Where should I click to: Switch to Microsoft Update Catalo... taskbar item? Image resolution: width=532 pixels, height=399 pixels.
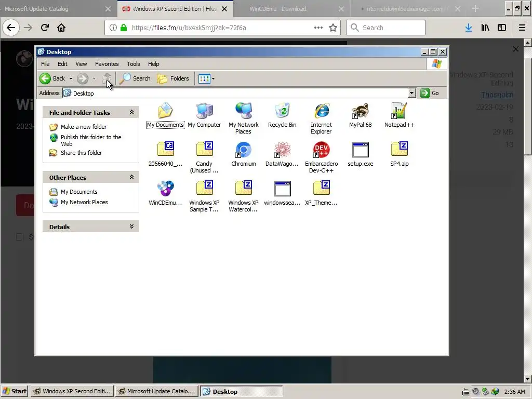pos(156,391)
